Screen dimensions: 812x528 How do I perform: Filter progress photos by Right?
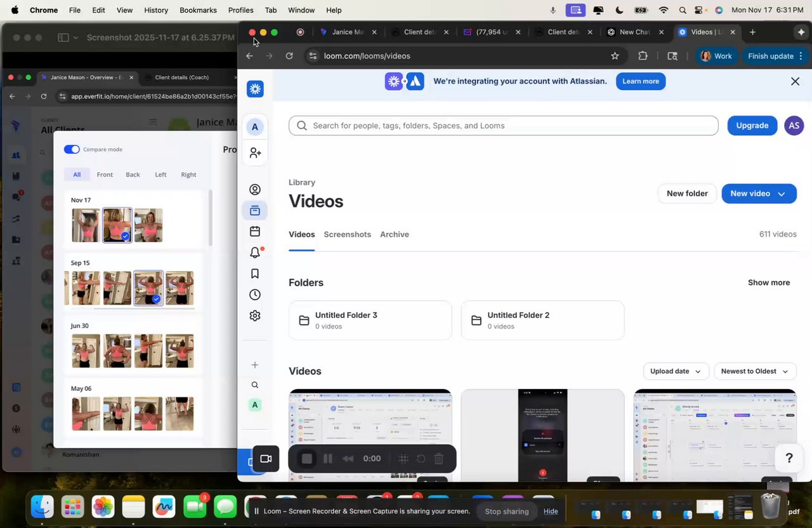coord(188,175)
